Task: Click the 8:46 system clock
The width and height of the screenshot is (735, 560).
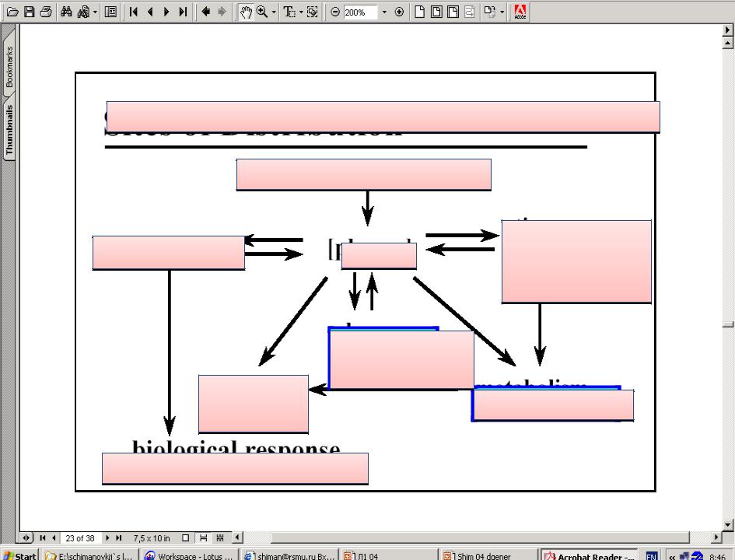Action: click(718, 557)
